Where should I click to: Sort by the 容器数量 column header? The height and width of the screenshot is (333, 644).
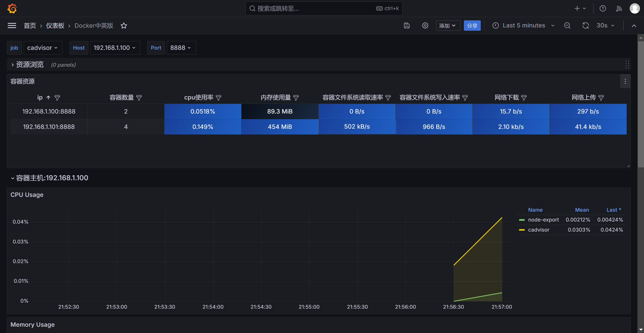pyautogui.click(x=122, y=97)
